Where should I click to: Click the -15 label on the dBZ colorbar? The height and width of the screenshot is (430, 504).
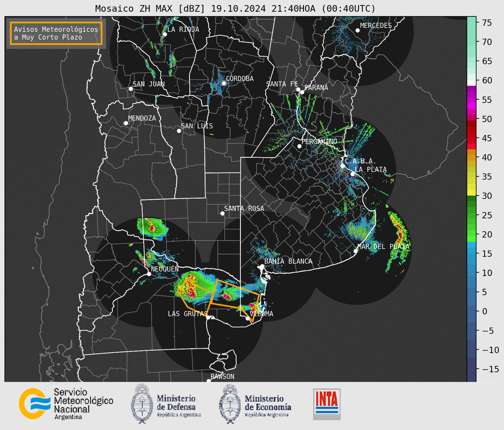tap(491, 369)
